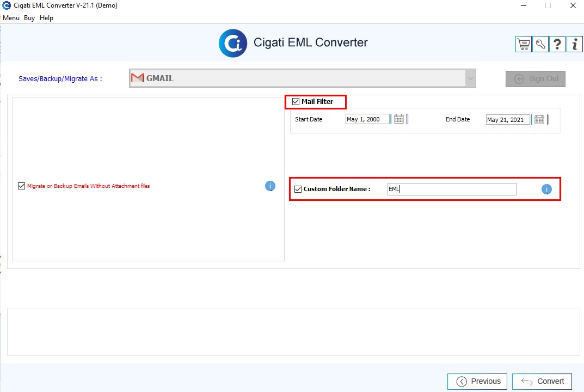Click the Start Date label
The image size is (584, 392).
click(309, 119)
